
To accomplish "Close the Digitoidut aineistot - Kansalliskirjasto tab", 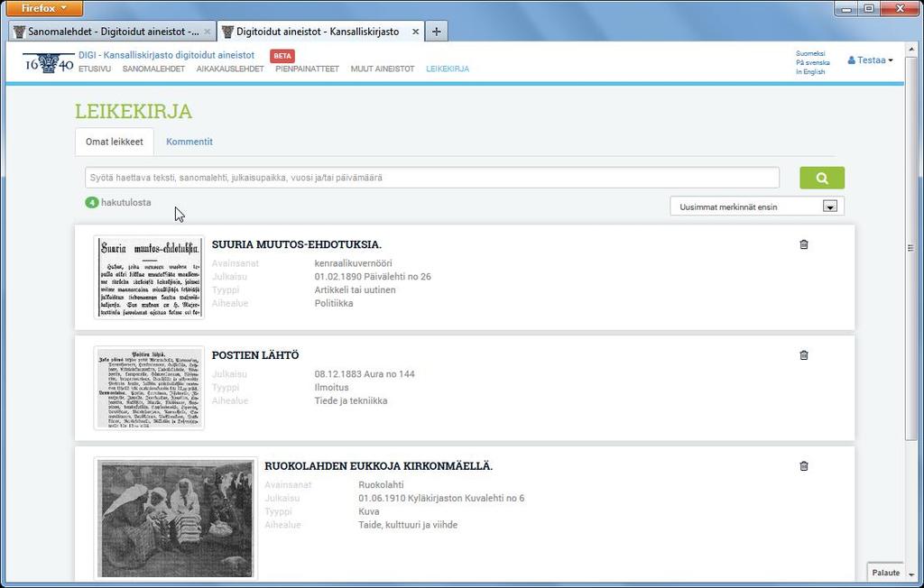I will (415, 32).
